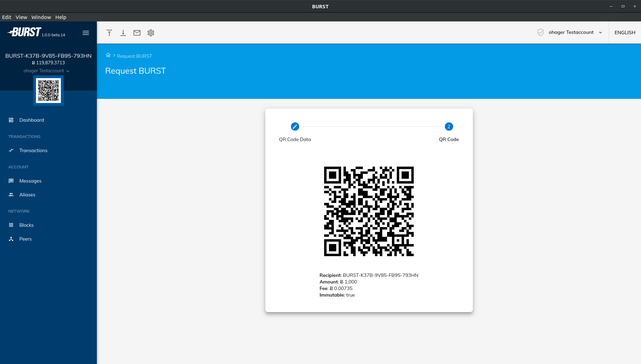Open the Window menu
Image resolution: width=641 pixels, height=364 pixels.
[41, 17]
